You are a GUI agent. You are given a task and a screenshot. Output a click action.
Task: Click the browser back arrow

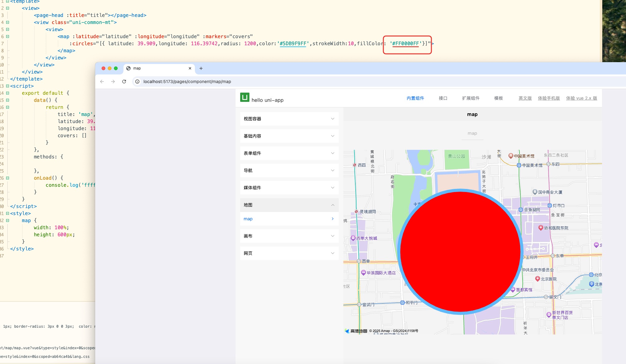click(x=102, y=82)
